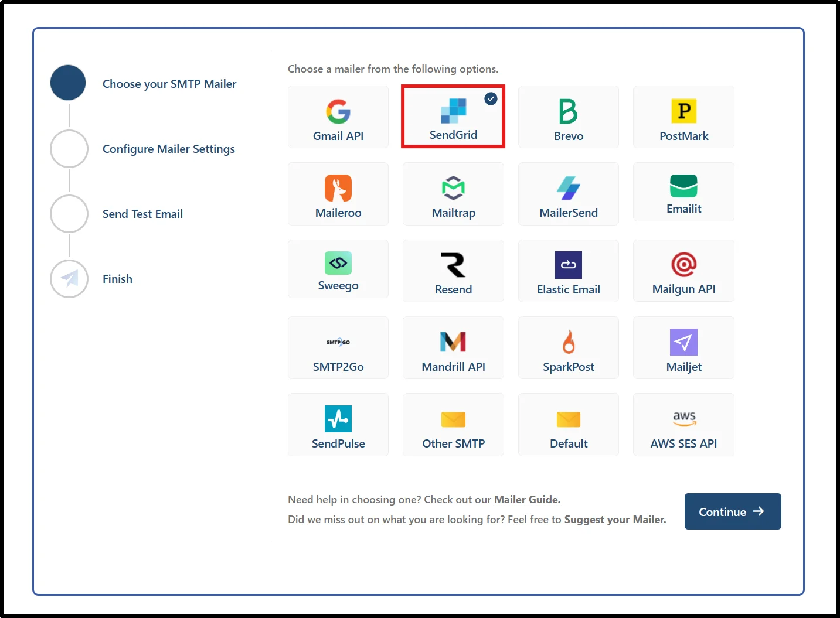Screen dimensions: 840x618
Task: Choose the Mandrill API M icon
Action: click(453, 342)
